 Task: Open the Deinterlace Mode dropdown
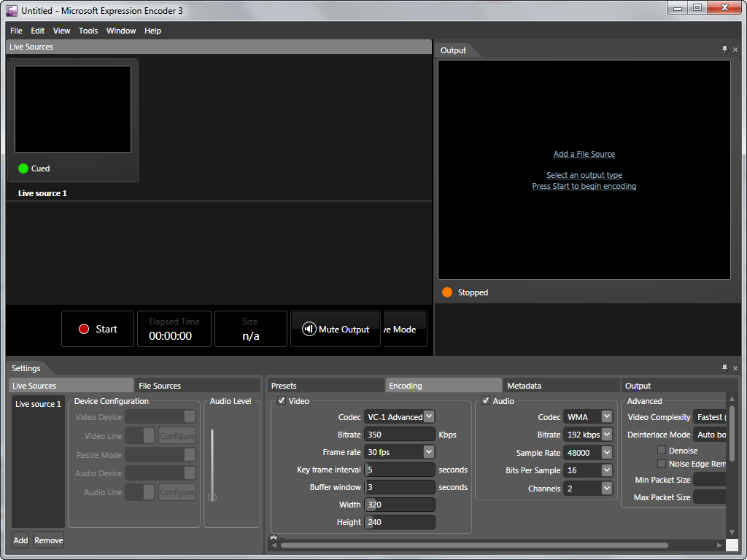pyautogui.click(x=709, y=435)
